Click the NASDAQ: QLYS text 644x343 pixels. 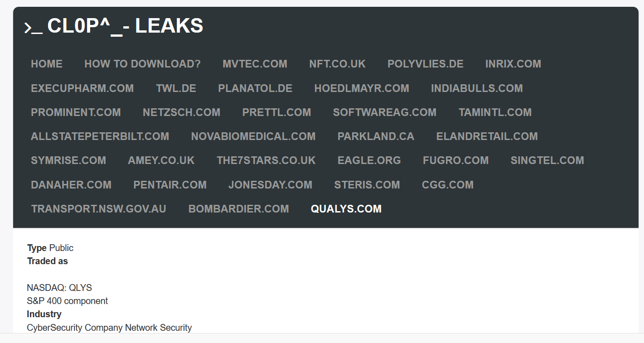59,288
